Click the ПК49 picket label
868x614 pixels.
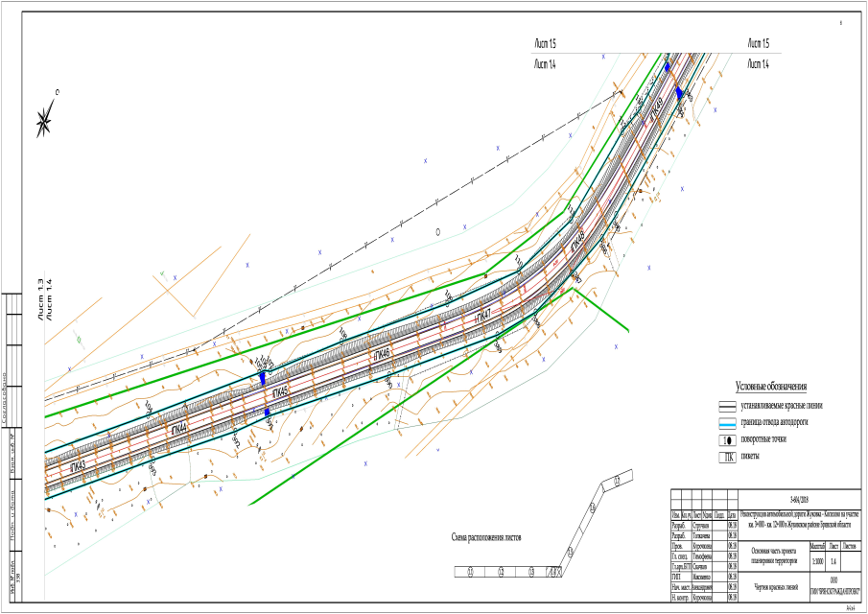[x=657, y=110]
